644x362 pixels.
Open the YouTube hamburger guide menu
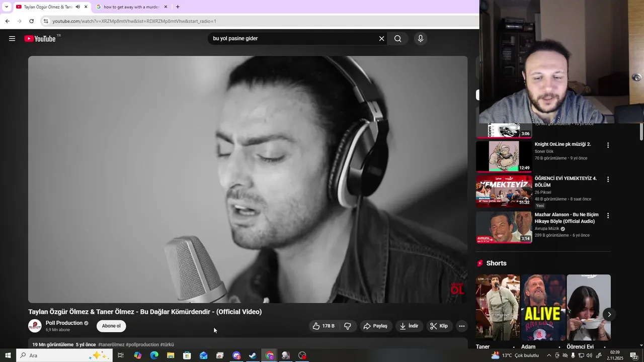pos(12,39)
